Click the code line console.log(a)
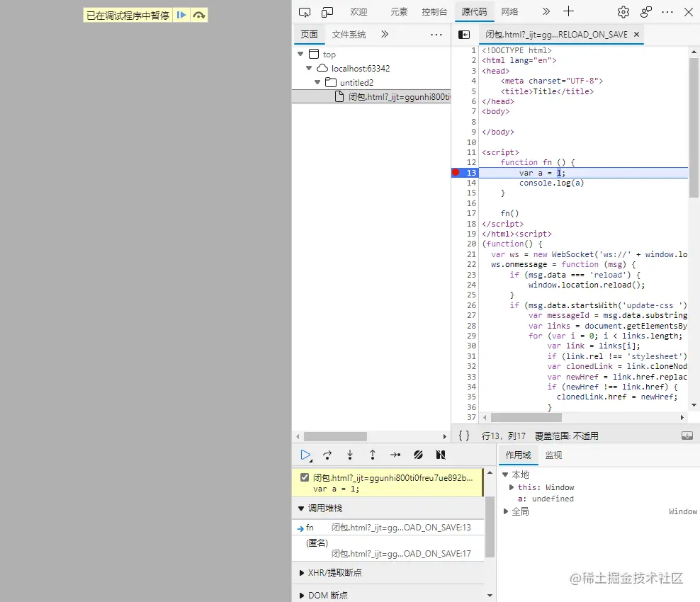 click(x=551, y=183)
